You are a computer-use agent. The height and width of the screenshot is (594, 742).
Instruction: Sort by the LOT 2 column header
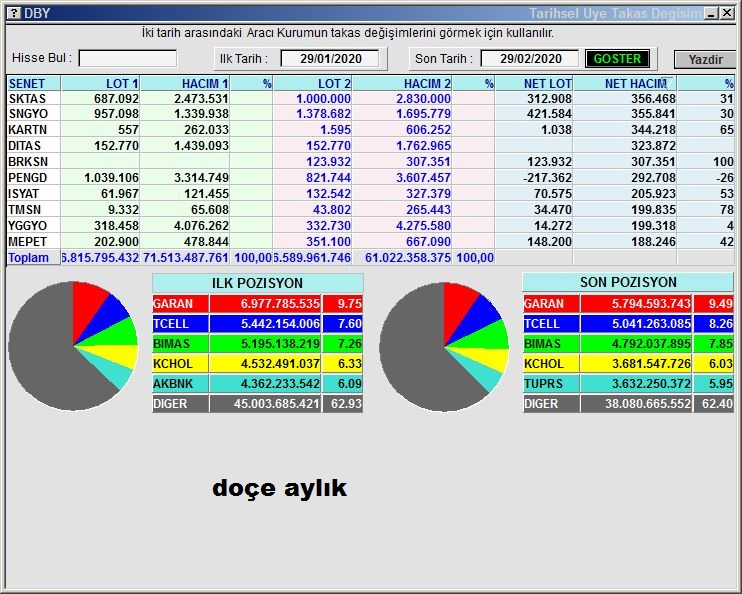click(313, 83)
